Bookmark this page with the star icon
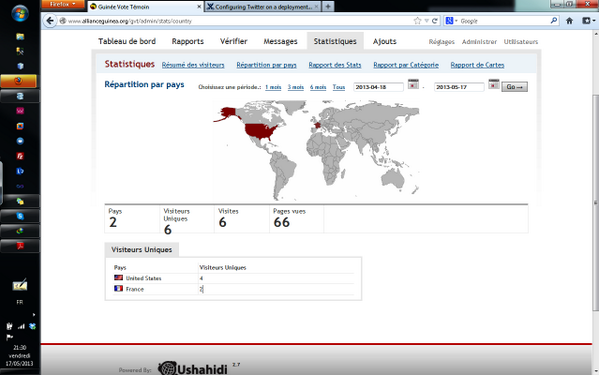 [x=417, y=21]
